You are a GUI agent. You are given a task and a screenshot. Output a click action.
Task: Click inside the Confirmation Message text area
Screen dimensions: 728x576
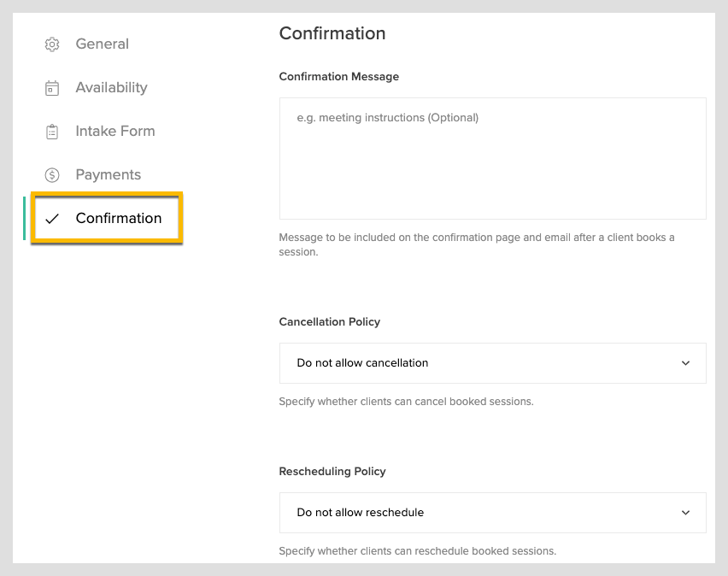point(493,158)
